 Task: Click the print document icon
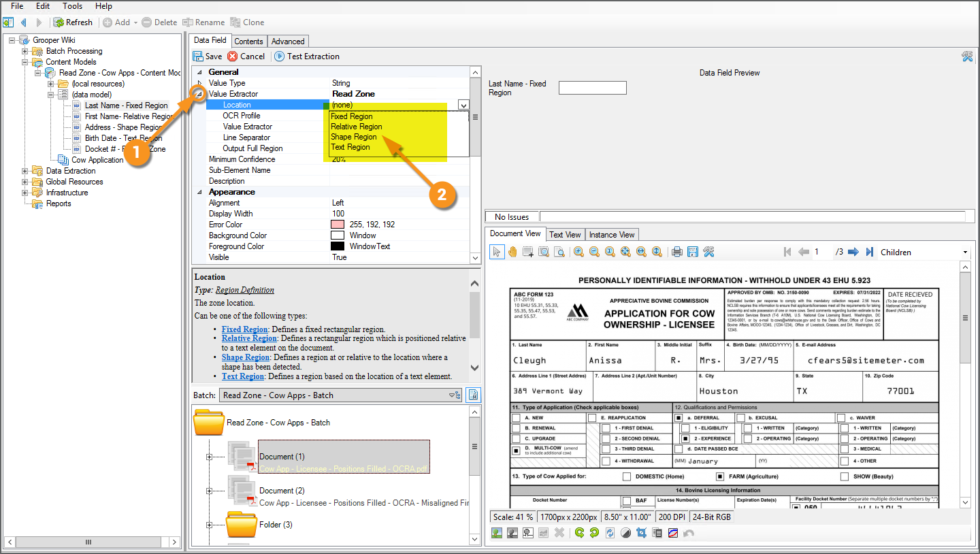[x=677, y=252]
